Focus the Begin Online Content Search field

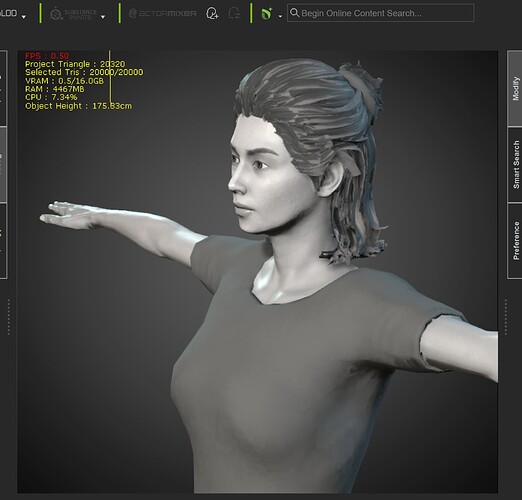coord(380,13)
